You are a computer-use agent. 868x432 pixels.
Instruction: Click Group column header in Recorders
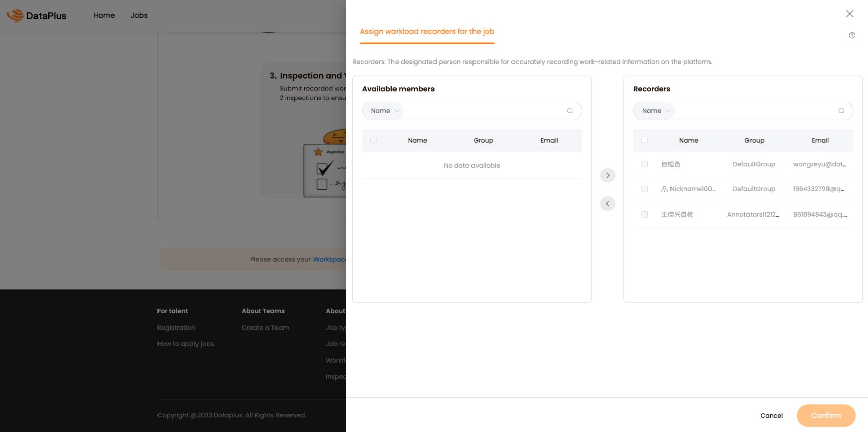click(754, 140)
